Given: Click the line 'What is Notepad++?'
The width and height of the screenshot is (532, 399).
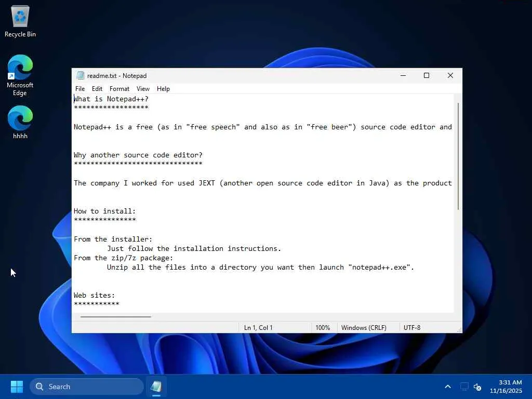Looking at the screenshot, I should pos(111,99).
